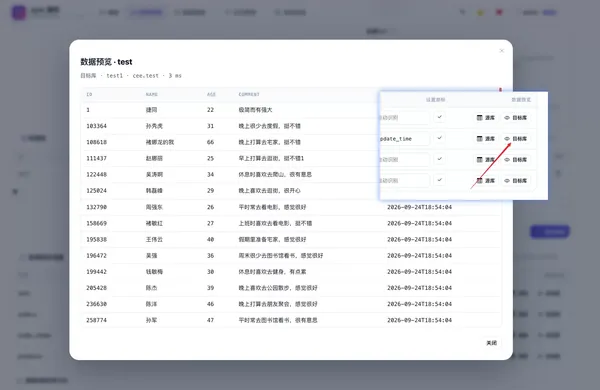This screenshot has width=600, height=390.
Task: Click the checkmark beside the update_time field
Action: (x=440, y=138)
